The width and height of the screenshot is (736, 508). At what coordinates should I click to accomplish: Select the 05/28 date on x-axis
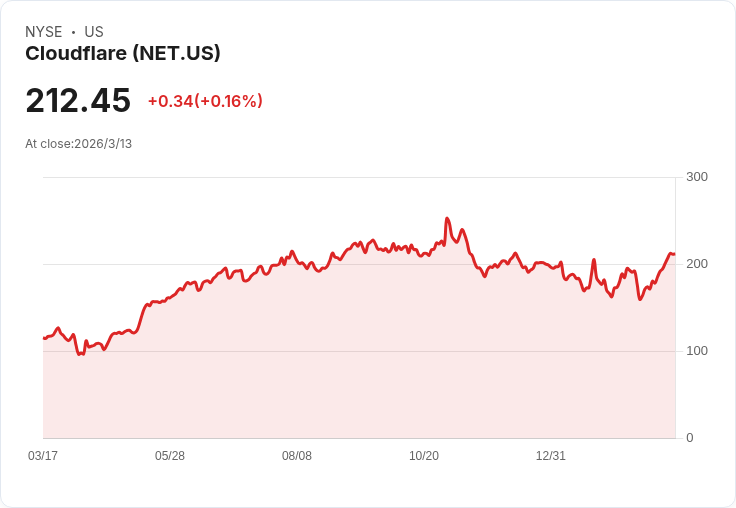tap(170, 456)
